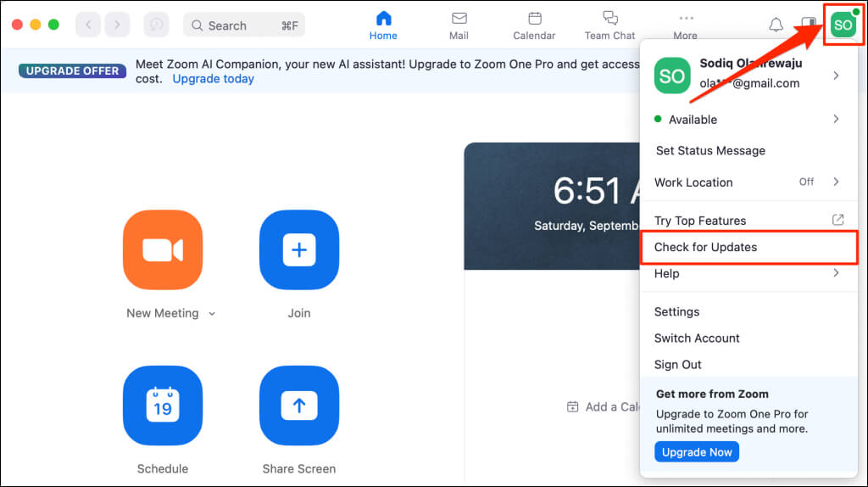
Task: Click the history clock icon beside Search
Action: 157,25
